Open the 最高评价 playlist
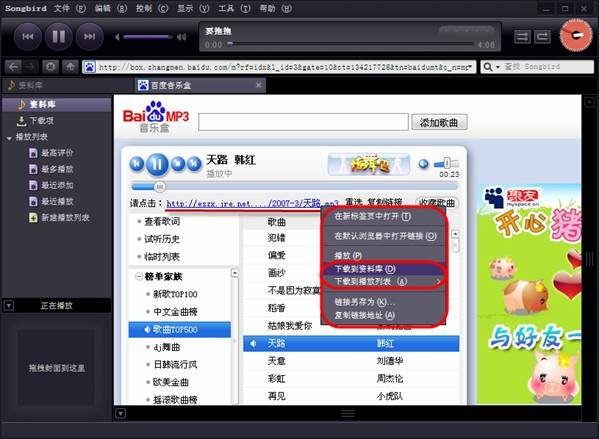The height and width of the screenshot is (439, 599). pos(57,153)
